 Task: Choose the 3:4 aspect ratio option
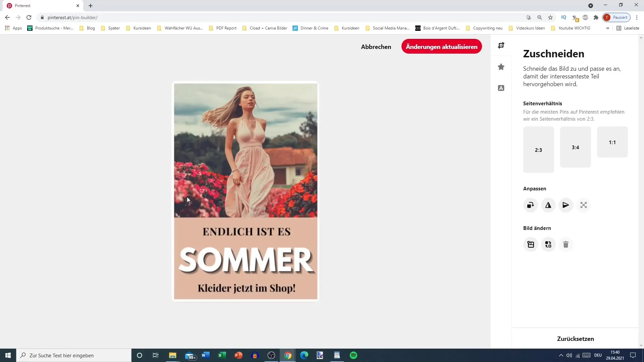[575, 147]
